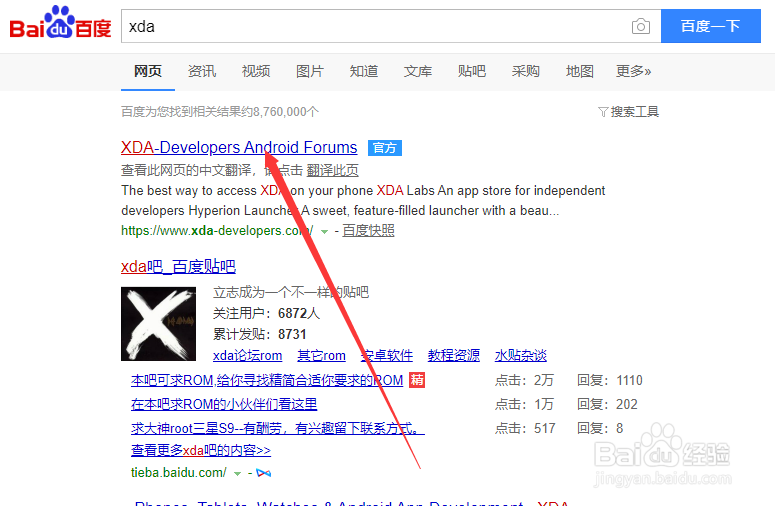Switch to the 视频 tab
The width and height of the screenshot is (775, 506).
[x=256, y=72]
